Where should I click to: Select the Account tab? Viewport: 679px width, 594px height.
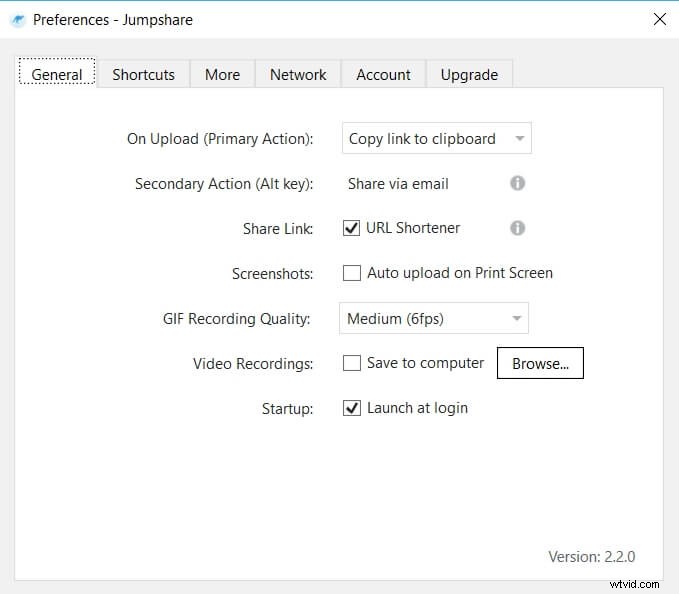pos(383,74)
